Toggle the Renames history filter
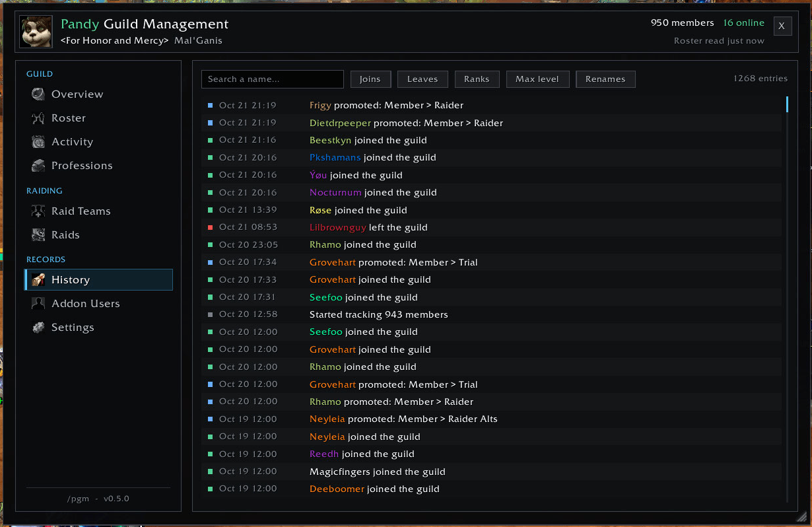This screenshot has width=812, height=527. tap(605, 79)
